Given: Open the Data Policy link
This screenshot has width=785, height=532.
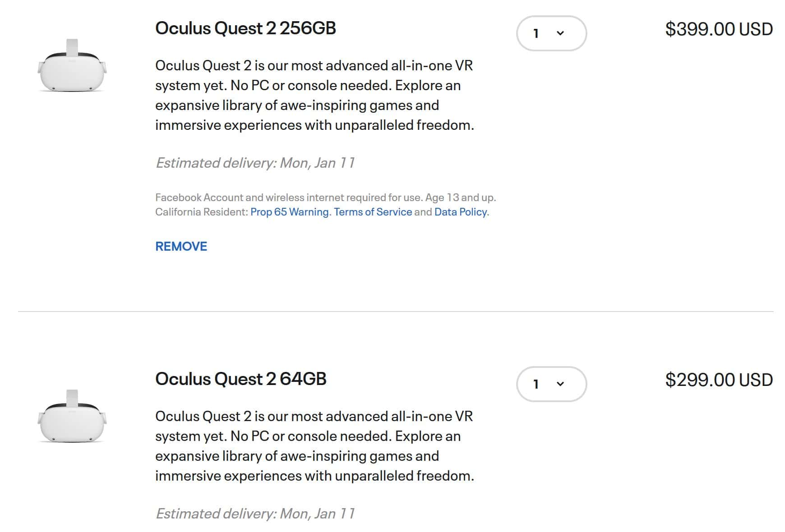Looking at the screenshot, I should click(x=461, y=212).
